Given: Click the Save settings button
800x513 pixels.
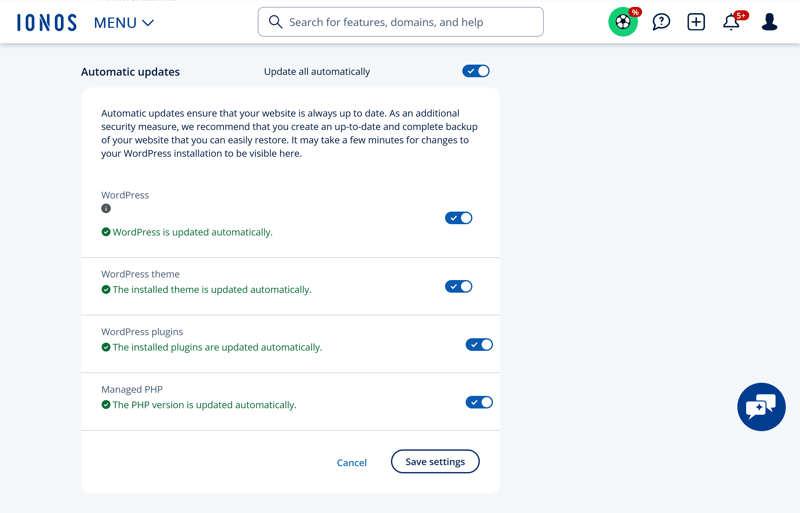Looking at the screenshot, I should (435, 461).
